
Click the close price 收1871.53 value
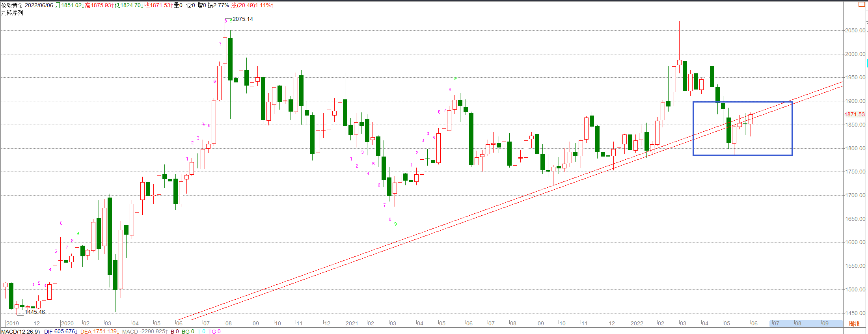158,5
